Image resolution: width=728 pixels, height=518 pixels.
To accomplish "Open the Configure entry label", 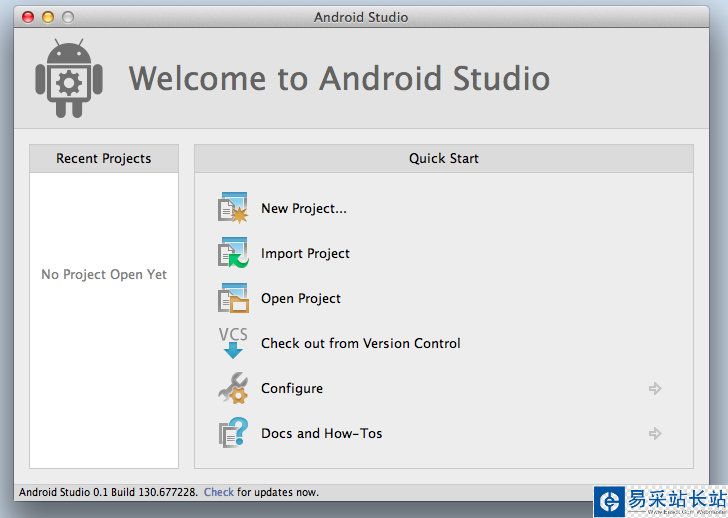I will pyautogui.click(x=292, y=388).
